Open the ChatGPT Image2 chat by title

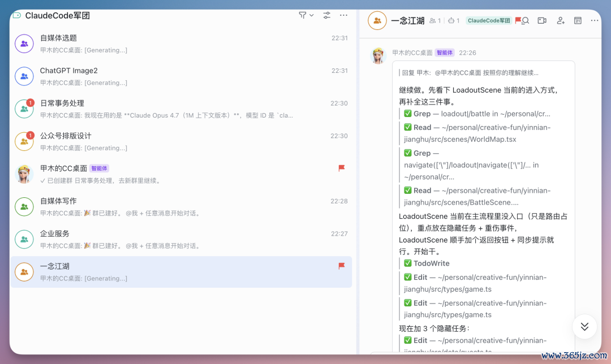pos(68,71)
